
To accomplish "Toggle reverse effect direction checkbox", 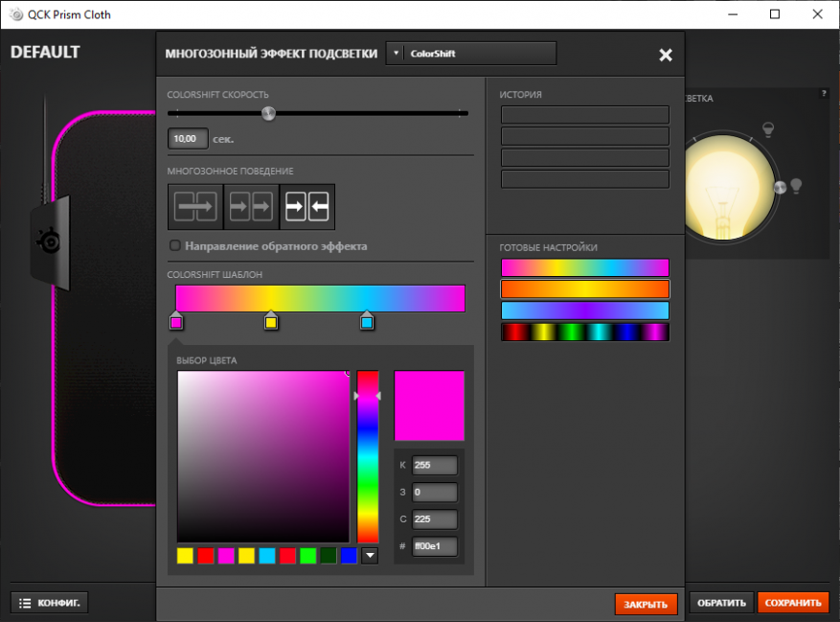I will coord(174,245).
